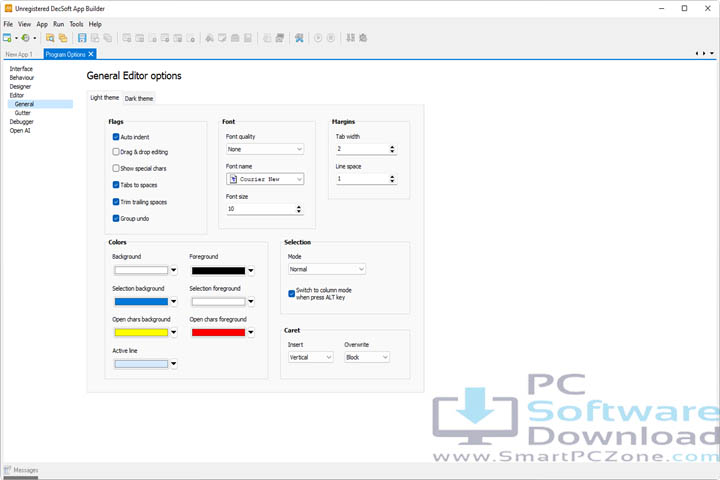Toggle the Group undo checkbox
Viewport: 720px width, 480px height.
pos(116,218)
